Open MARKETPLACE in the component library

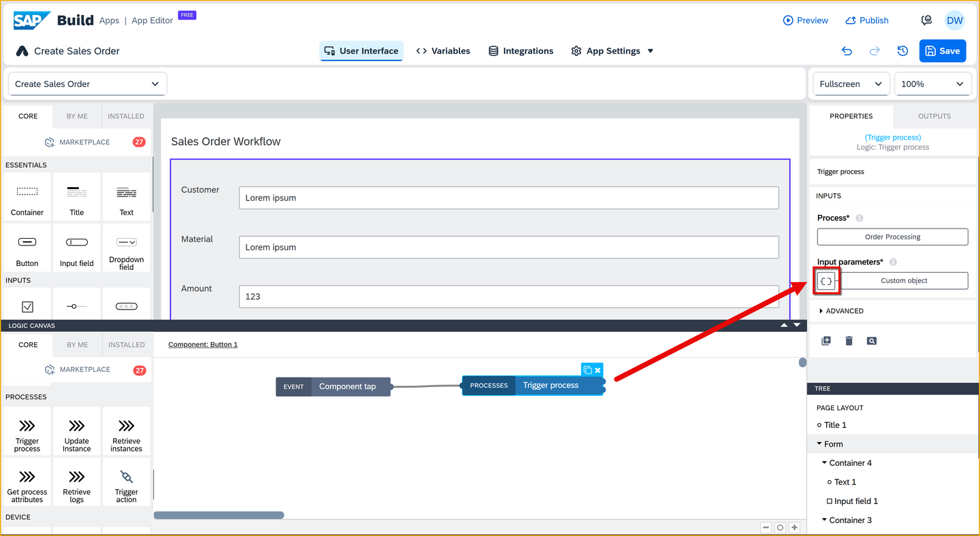pyautogui.click(x=77, y=142)
